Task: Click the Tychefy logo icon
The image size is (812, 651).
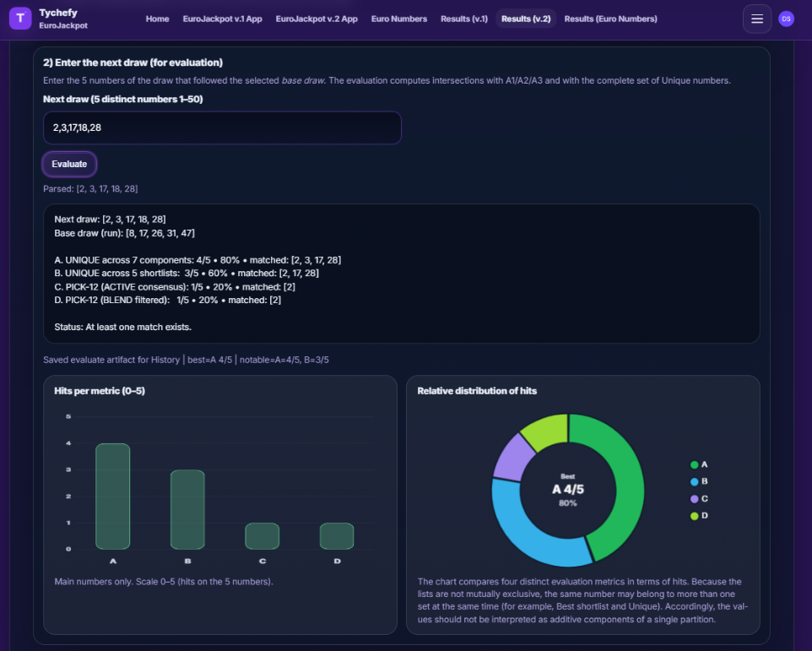Action: click(x=20, y=19)
